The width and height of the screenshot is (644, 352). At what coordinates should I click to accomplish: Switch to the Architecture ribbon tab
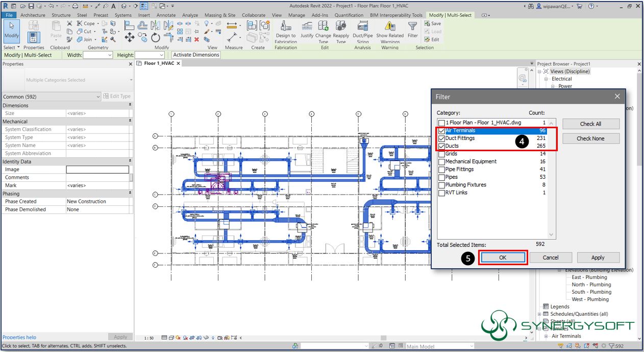point(33,15)
